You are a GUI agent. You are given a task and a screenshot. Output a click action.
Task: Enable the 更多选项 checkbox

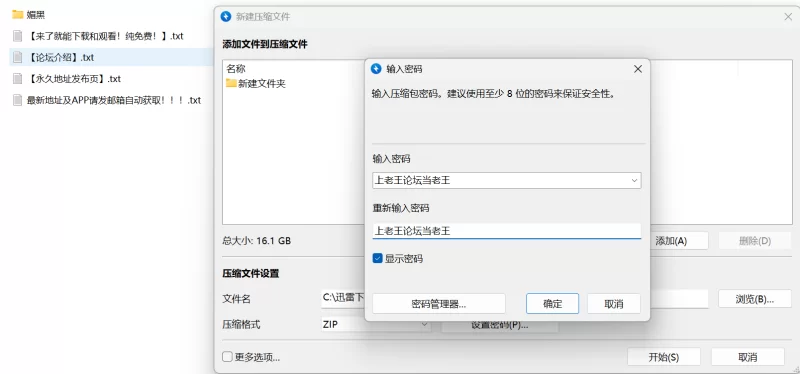[228, 357]
